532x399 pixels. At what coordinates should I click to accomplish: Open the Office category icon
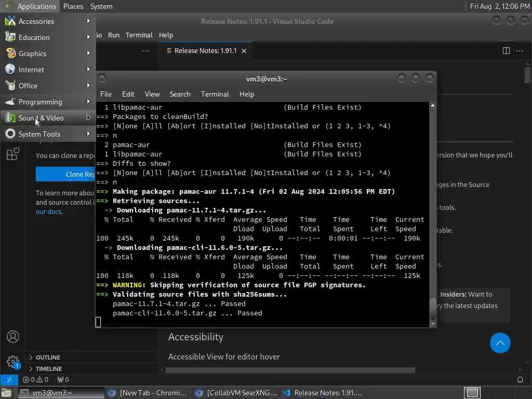tap(10, 86)
